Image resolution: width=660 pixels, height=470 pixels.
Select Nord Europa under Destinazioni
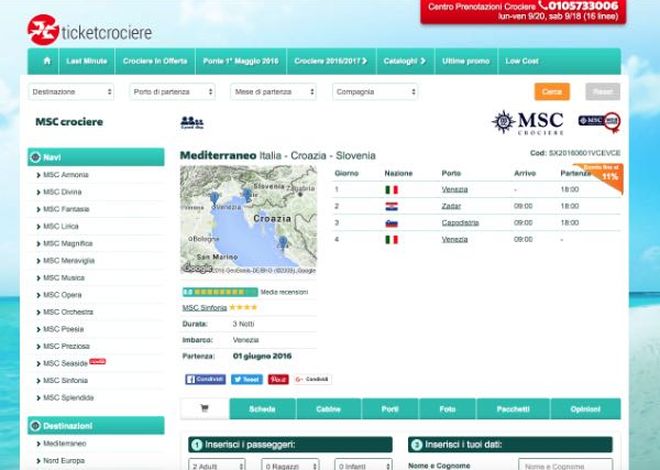pyautogui.click(x=64, y=461)
